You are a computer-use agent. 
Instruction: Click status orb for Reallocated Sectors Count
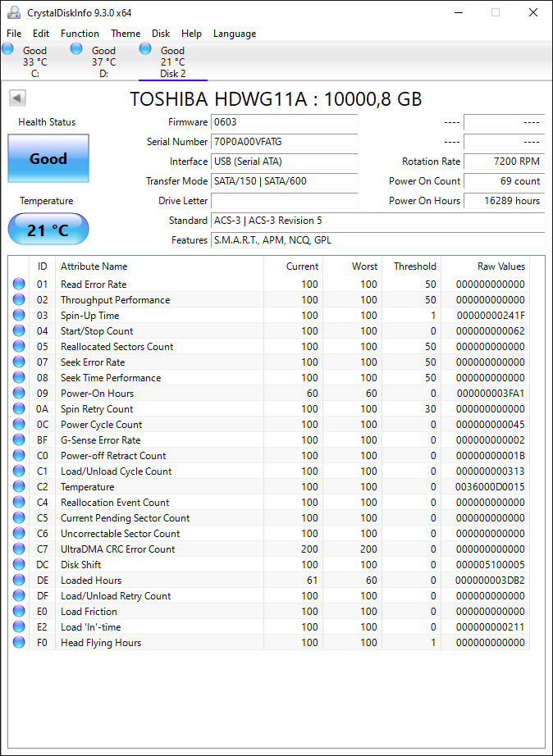[19, 346]
